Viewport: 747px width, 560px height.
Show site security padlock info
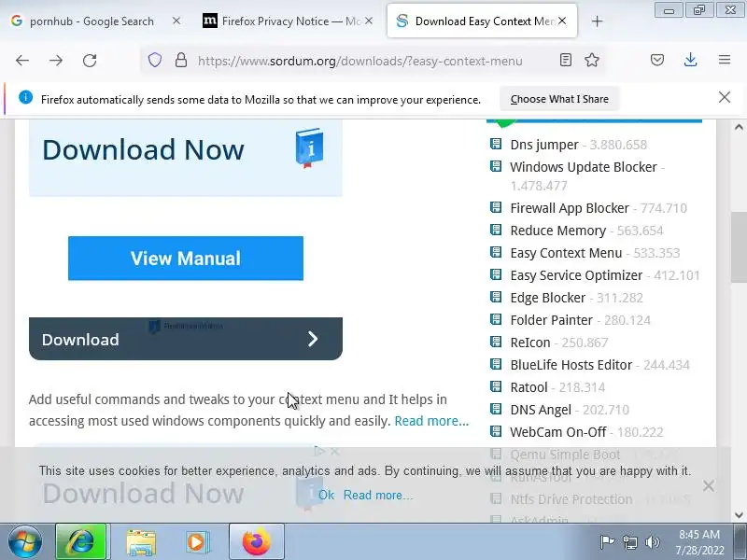(x=181, y=60)
